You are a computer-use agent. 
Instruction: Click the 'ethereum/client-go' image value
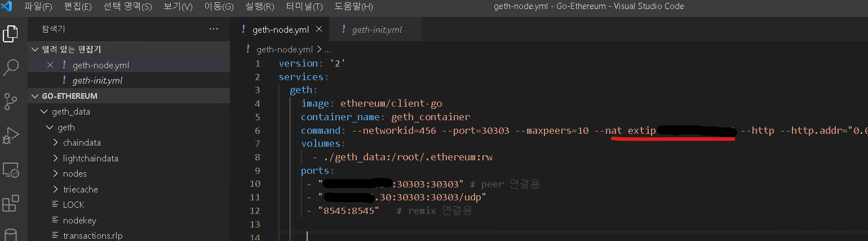[391, 103]
